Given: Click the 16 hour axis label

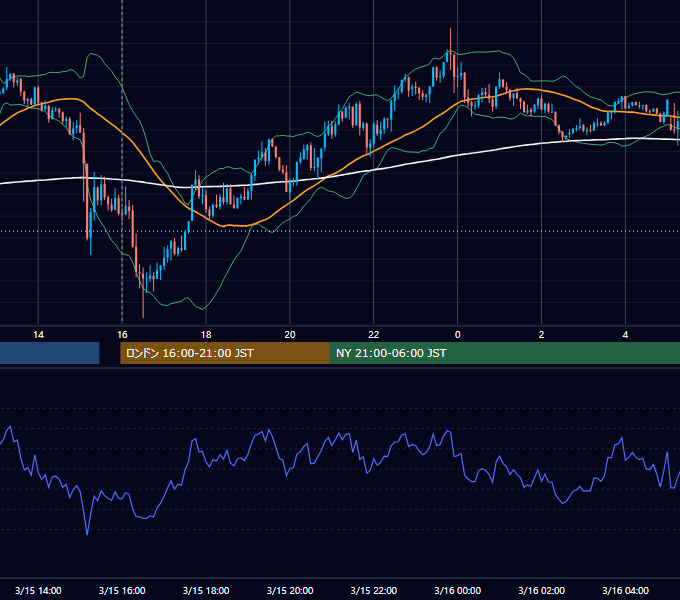Looking at the screenshot, I should coord(122,335).
